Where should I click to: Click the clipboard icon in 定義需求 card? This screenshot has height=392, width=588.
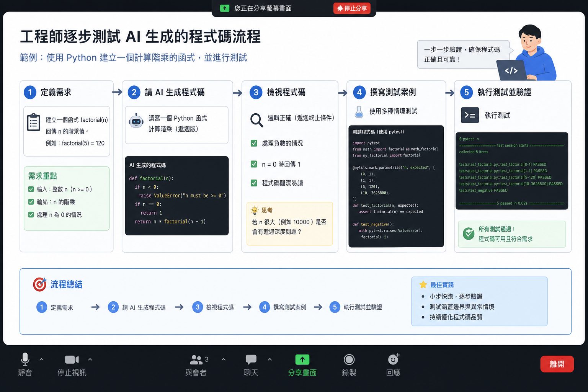click(x=34, y=122)
